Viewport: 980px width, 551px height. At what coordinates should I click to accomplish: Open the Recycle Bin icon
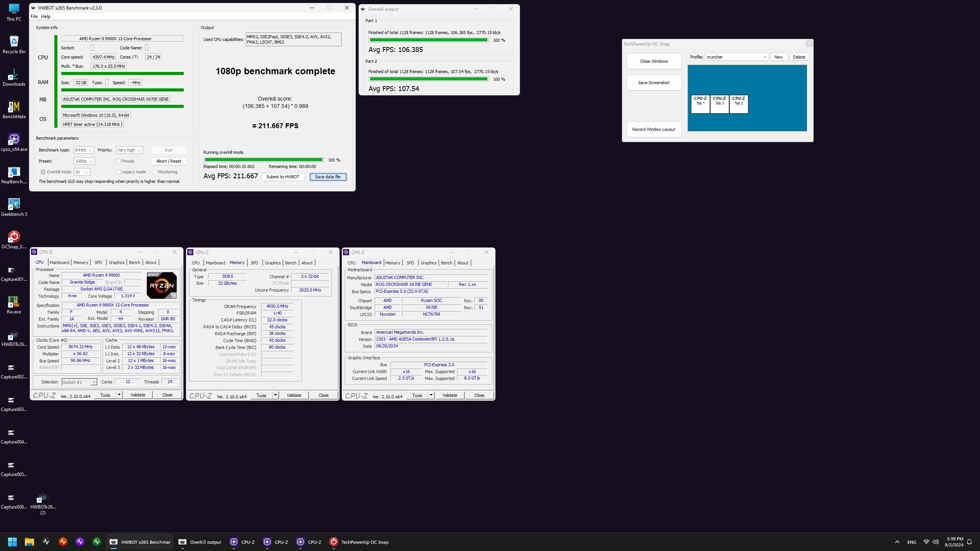(14, 45)
